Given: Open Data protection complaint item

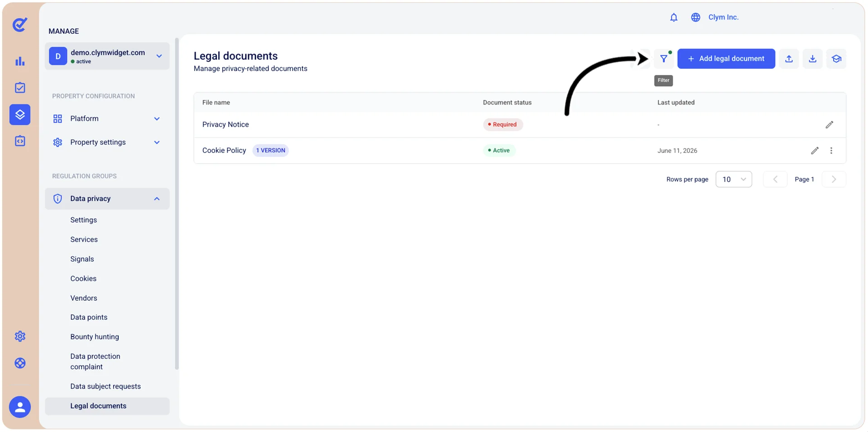Looking at the screenshot, I should pos(95,361).
